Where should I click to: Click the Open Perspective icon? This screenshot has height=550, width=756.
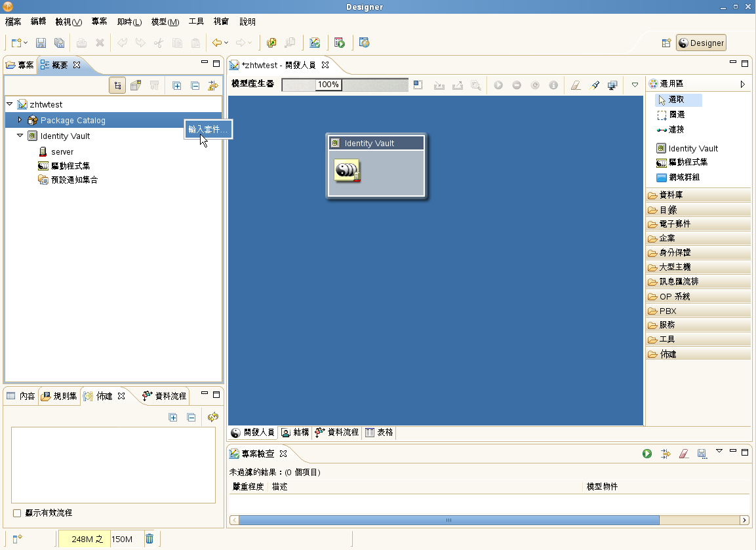coord(666,43)
